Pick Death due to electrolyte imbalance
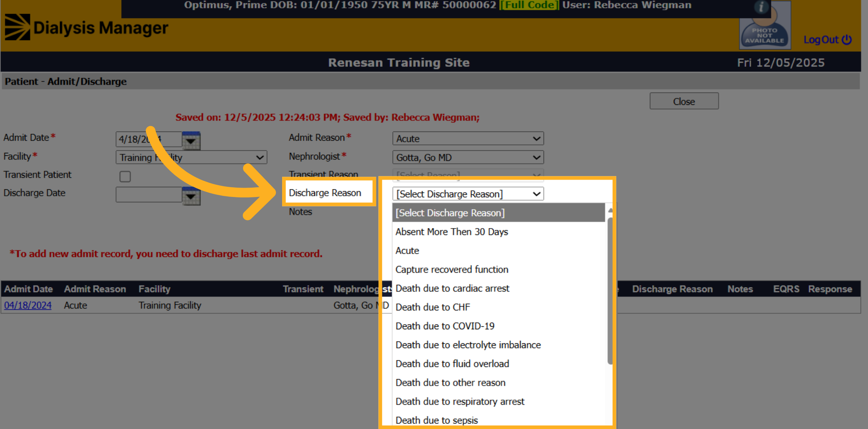The width and height of the screenshot is (868, 429). coord(498,345)
